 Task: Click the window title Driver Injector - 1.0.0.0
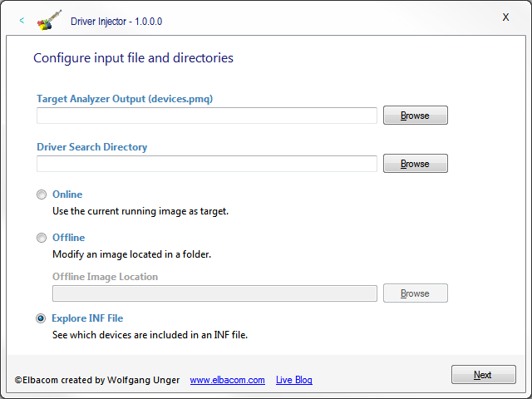coord(116,22)
